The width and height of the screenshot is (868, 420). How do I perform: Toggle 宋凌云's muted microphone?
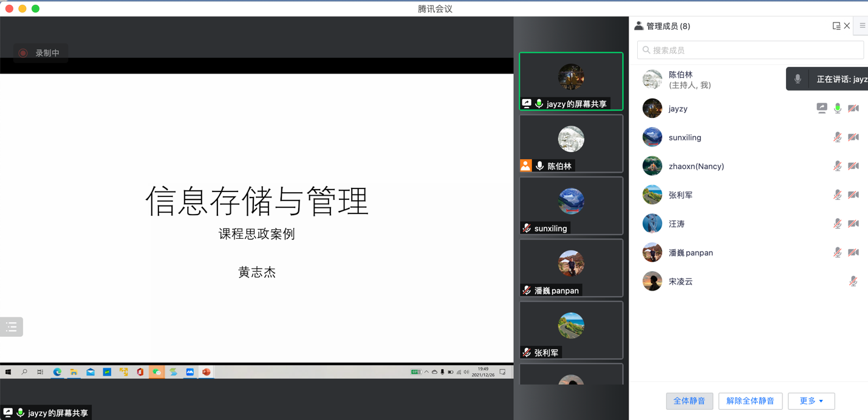pos(853,281)
